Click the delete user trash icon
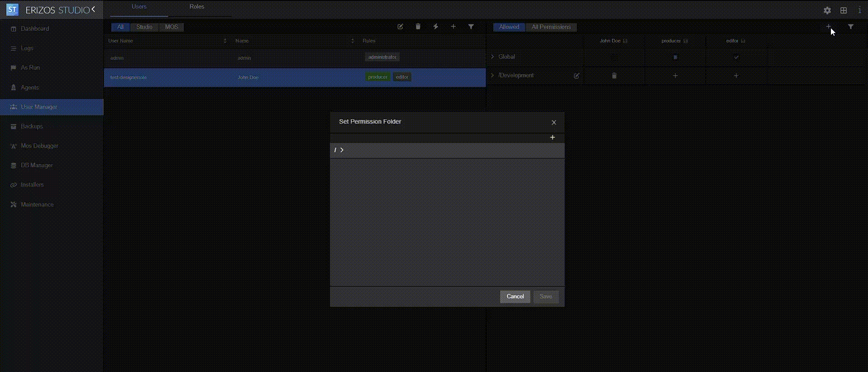This screenshot has height=372, width=868. click(418, 27)
